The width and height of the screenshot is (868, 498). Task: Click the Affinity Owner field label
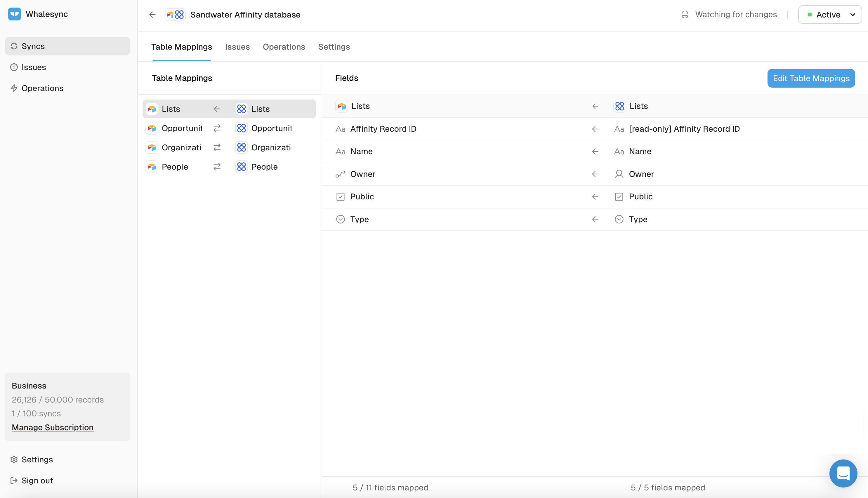(641, 174)
